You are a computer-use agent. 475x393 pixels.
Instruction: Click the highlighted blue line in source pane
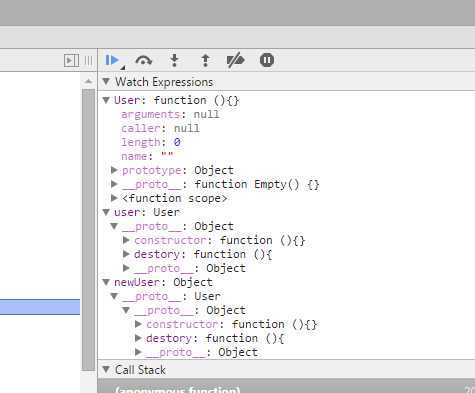40,307
